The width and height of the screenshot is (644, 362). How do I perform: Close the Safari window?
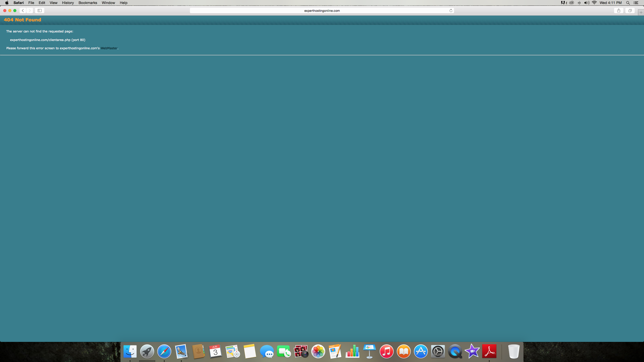[5, 11]
